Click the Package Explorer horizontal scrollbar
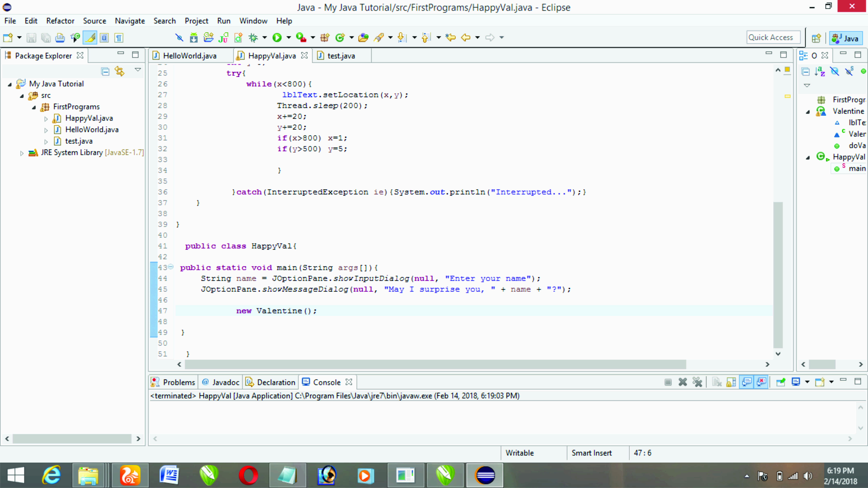Screen dimensions: 868x488 (x=72, y=438)
